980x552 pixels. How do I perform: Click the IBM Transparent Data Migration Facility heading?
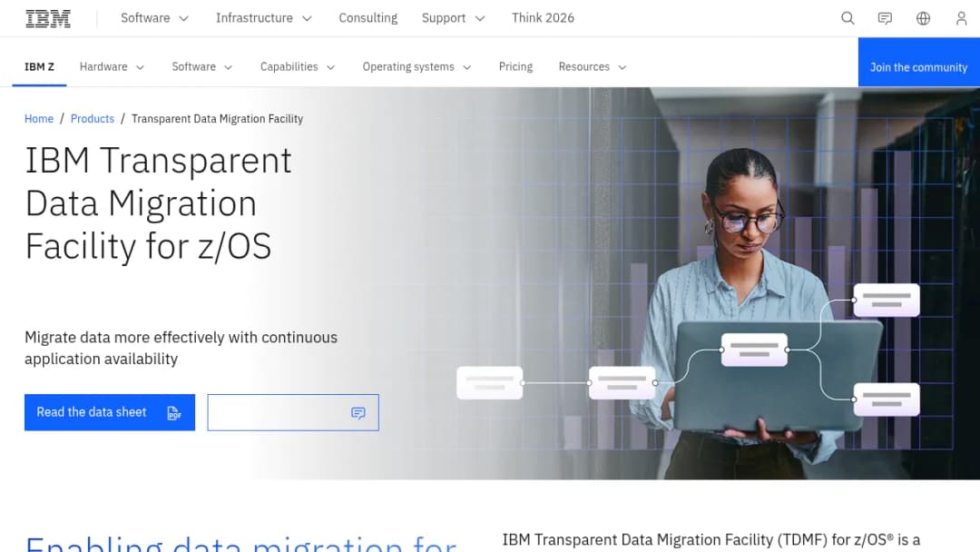tap(158, 203)
